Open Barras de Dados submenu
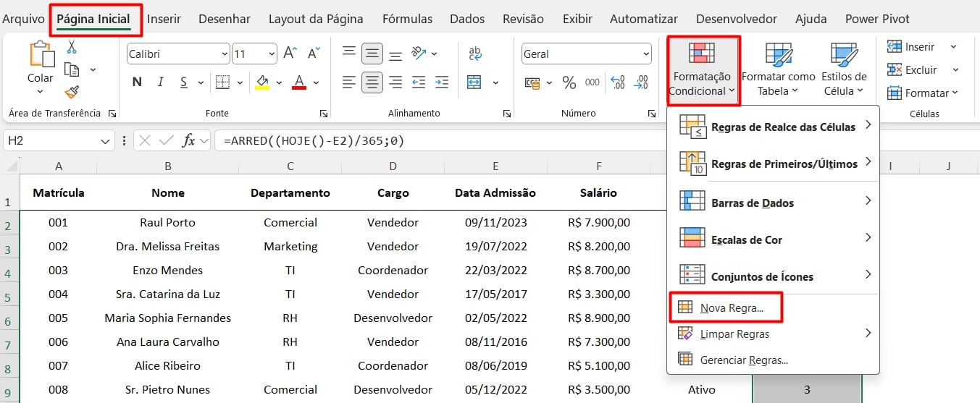This screenshot has width=980, height=403. pyautogui.click(x=774, y=203)
